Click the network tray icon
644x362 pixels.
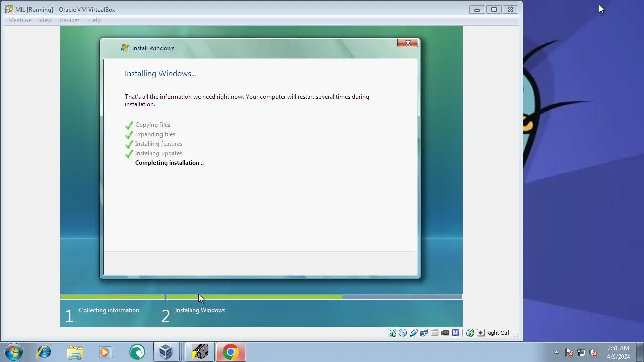pos(581,352)
